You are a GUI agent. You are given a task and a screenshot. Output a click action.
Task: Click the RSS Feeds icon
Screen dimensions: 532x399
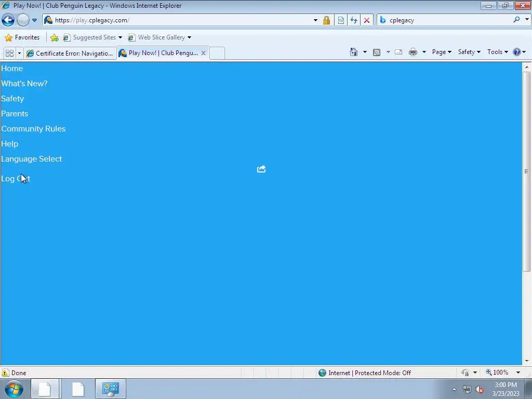[x=377, y=52]
